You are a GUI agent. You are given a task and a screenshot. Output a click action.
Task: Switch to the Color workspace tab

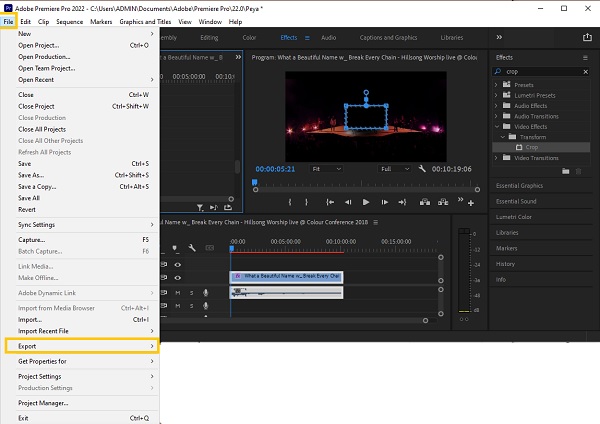click(x=249, y=38)
